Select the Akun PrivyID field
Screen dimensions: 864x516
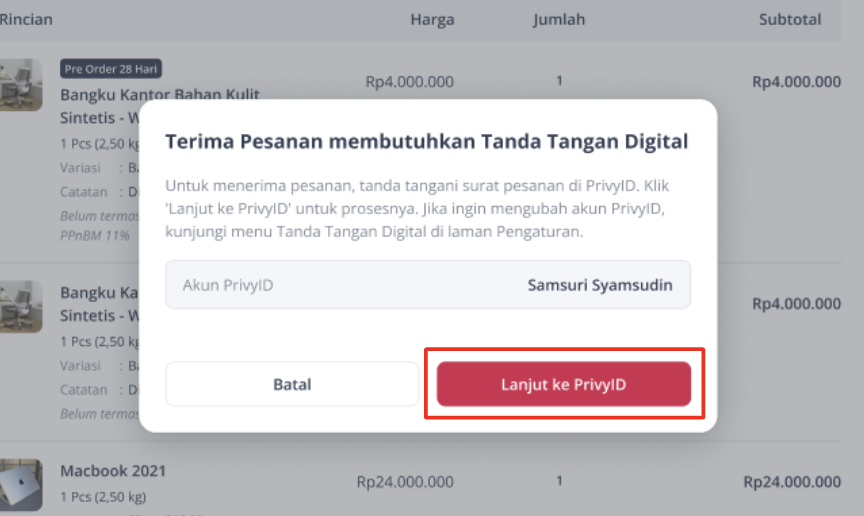428,285
